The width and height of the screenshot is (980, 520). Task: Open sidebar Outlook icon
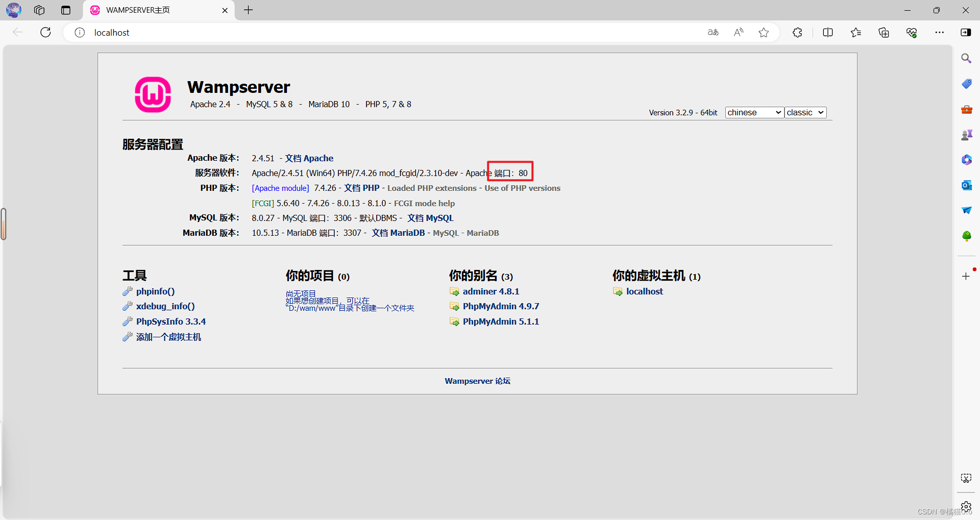[x=967, y=185]
